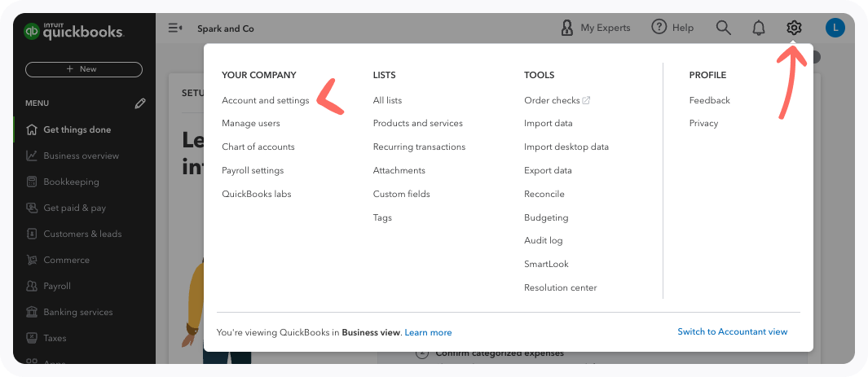Open Audit log
The height and width of the screenshot is (377, 868).
tap(543, 240)
